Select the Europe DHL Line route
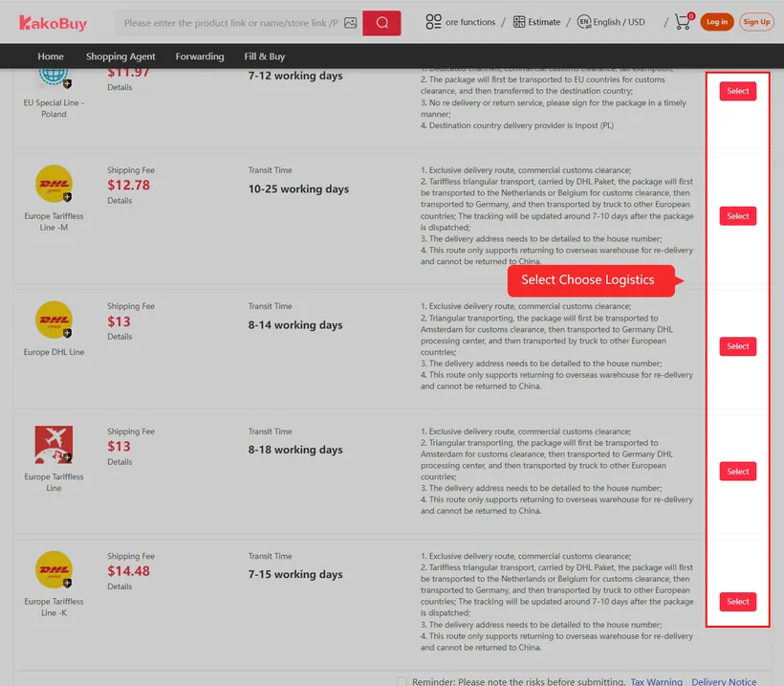 (x=737, y=346)
